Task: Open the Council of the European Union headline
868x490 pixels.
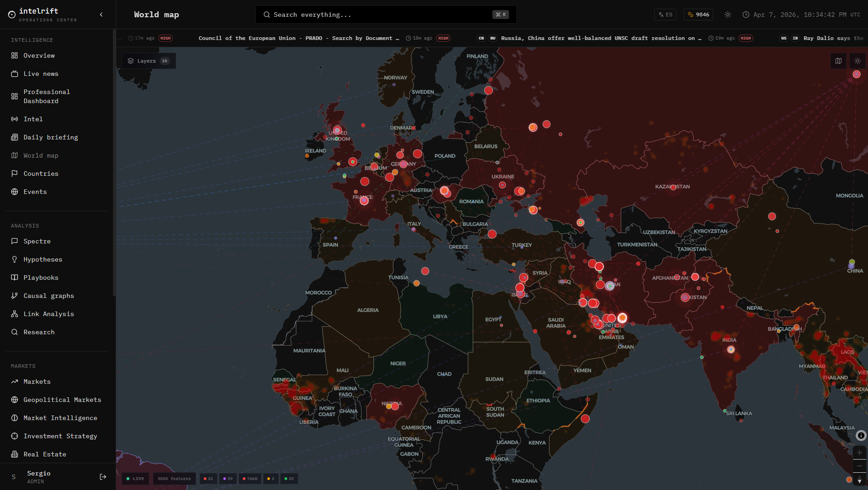Action: point(299,38)
